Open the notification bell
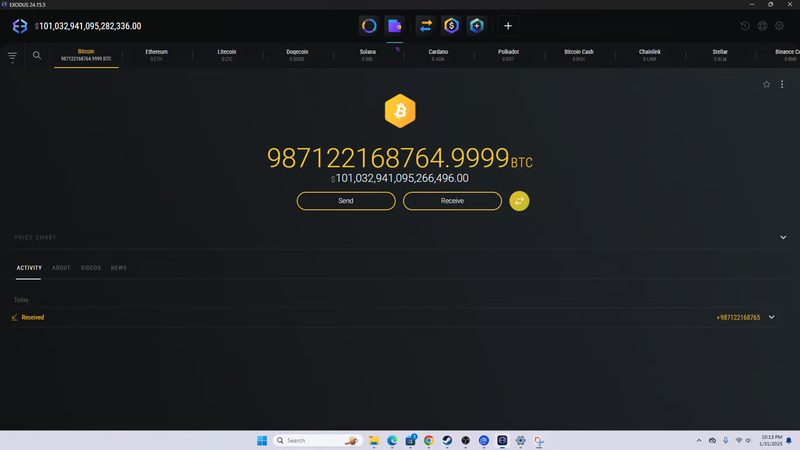 pyautogui.click(x=789, y=440)
